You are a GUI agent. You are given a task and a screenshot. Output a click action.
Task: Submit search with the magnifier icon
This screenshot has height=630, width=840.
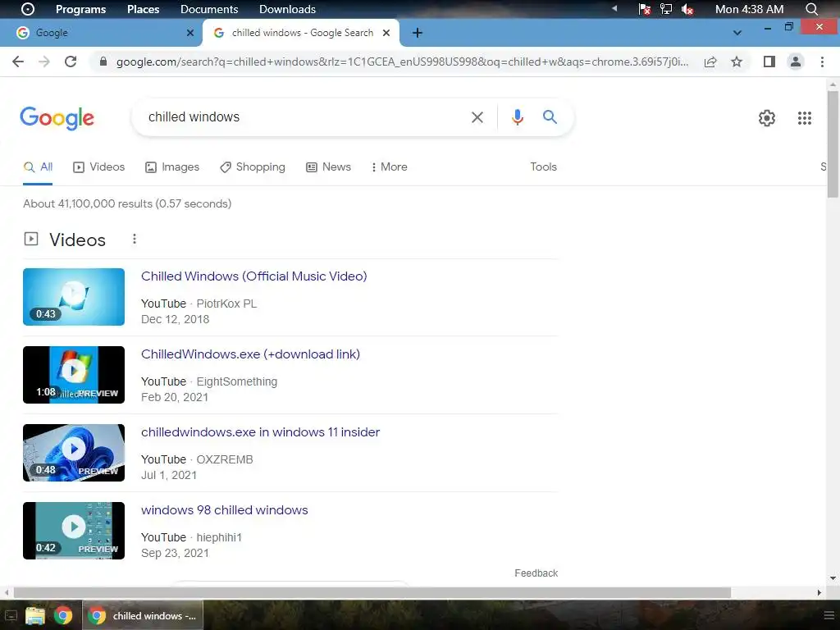[550, 116]
